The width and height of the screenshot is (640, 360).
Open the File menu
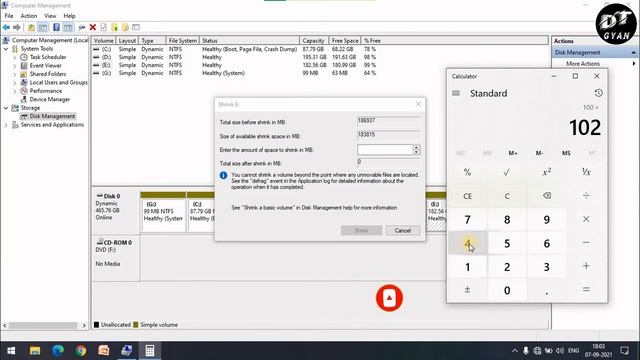coord(9,16)
